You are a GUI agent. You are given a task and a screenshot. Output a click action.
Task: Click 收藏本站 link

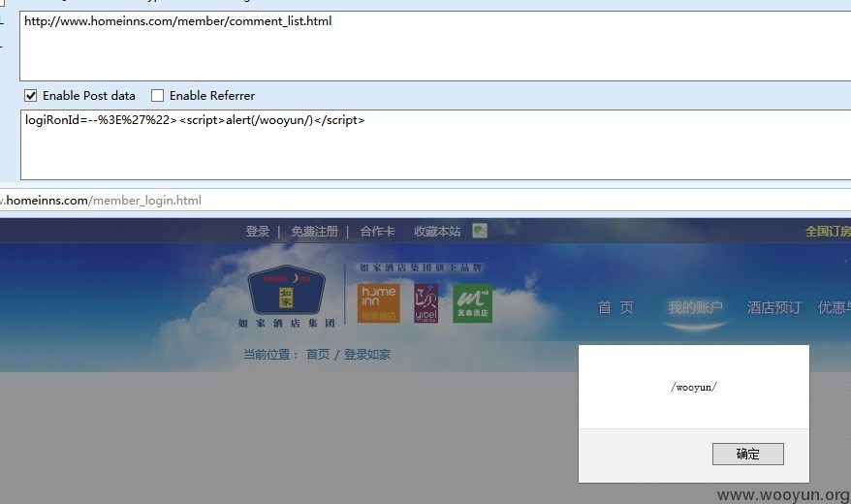pyautogui.click(x=437, y=232)
